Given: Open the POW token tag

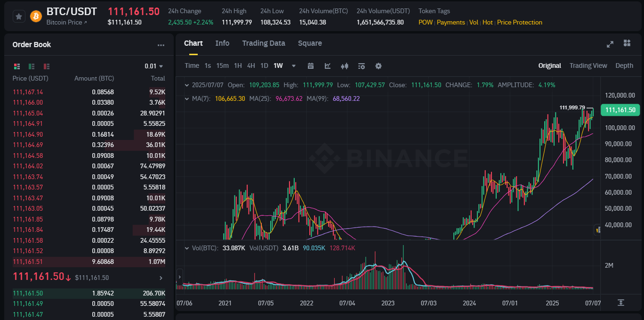Looking at the screenshot, I should tap(425, 22).
